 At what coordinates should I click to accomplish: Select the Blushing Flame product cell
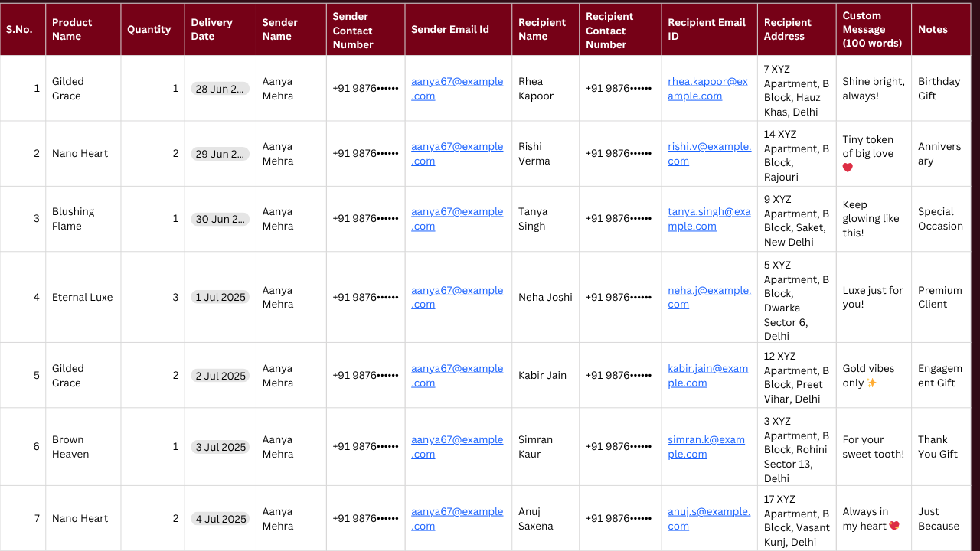point(83,218)
